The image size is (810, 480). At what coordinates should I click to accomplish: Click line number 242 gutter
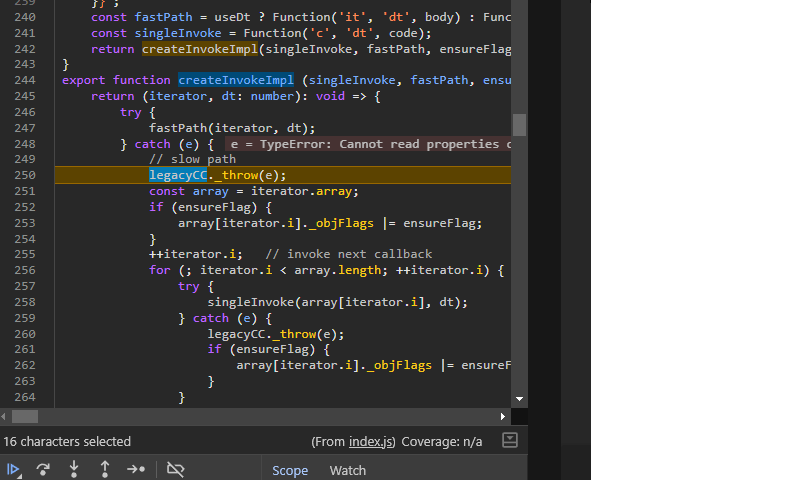pyautogui.click(x=25, y=49)
